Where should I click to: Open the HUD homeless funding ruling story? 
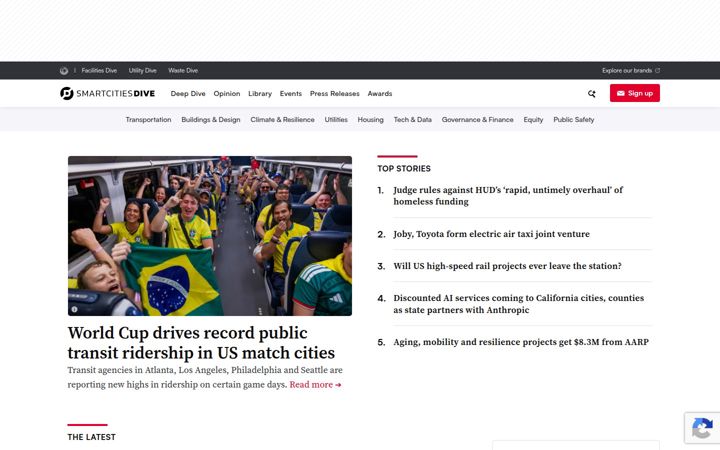pyautogui.click(x=508, y=196)
